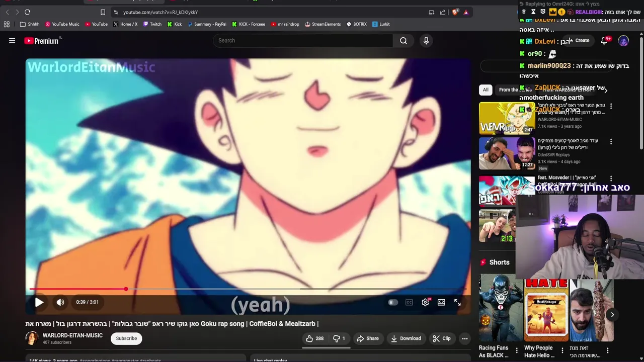
Task: Open options menu for feat. Mcsveder video
Action: click(611, 178)
